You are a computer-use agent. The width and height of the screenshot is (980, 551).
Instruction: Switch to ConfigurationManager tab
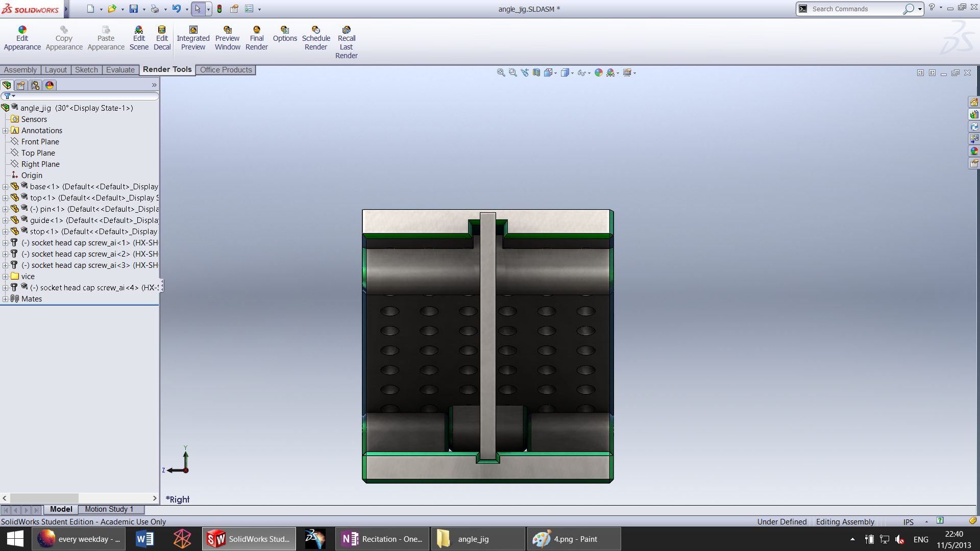click(x=35, y=85)
